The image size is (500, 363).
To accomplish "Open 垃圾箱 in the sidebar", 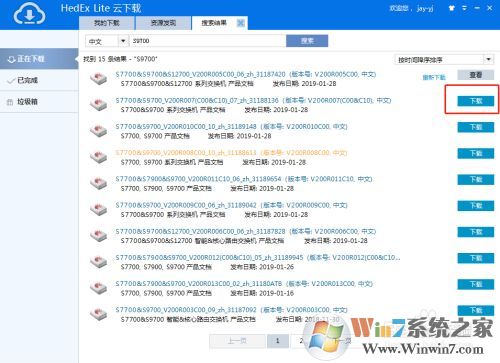I will click(x=39, y=102).
